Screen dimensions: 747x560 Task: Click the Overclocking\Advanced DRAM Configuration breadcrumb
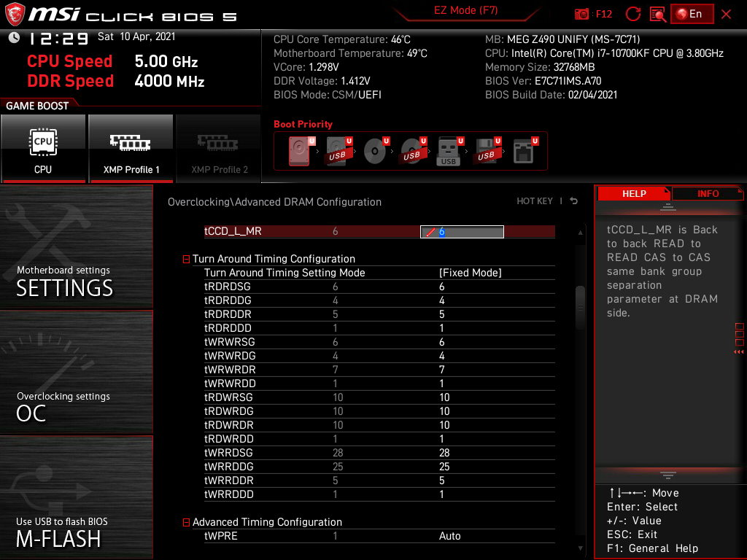point(274,202)
